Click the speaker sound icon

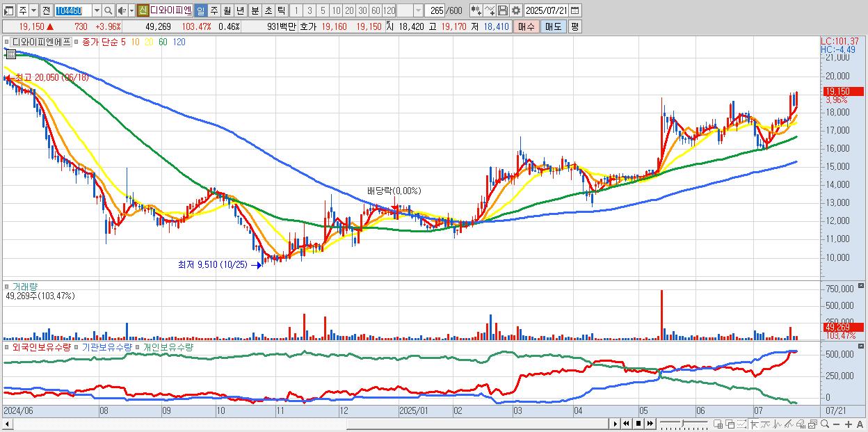coord(122,10)
